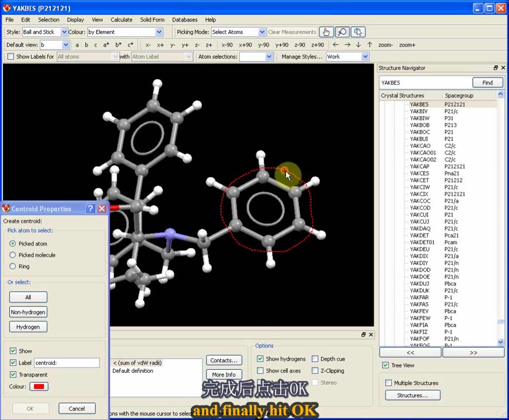
Task: Click the left arrow translate icon
Action: click(336, 45)
